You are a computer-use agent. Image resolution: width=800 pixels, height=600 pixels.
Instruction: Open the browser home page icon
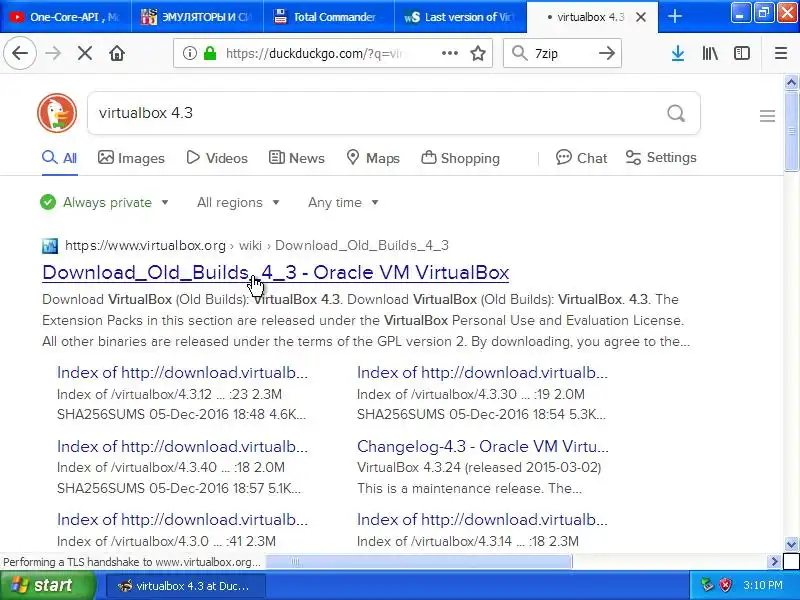point(117,53)
